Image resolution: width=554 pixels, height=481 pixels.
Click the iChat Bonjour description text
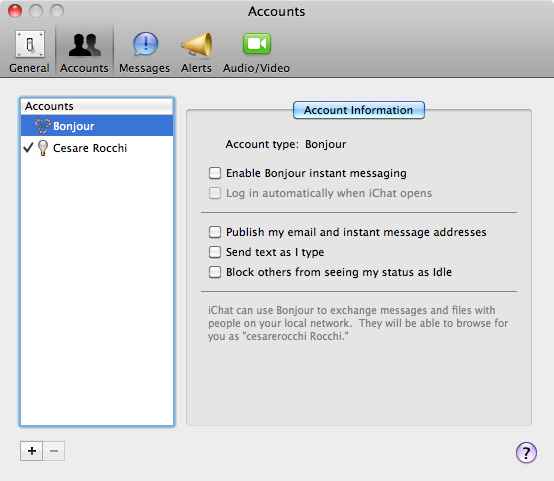(358, 323)
